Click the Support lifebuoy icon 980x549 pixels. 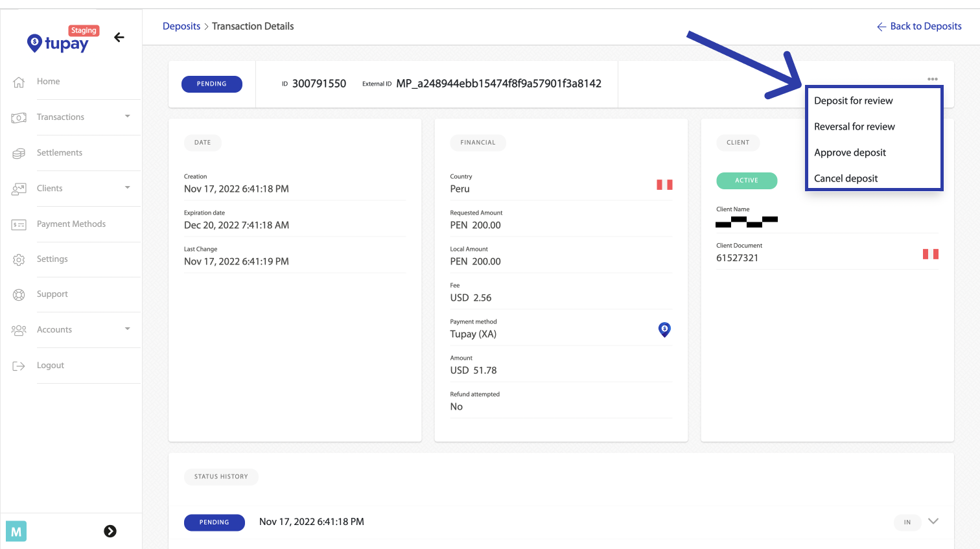[19, 295]
